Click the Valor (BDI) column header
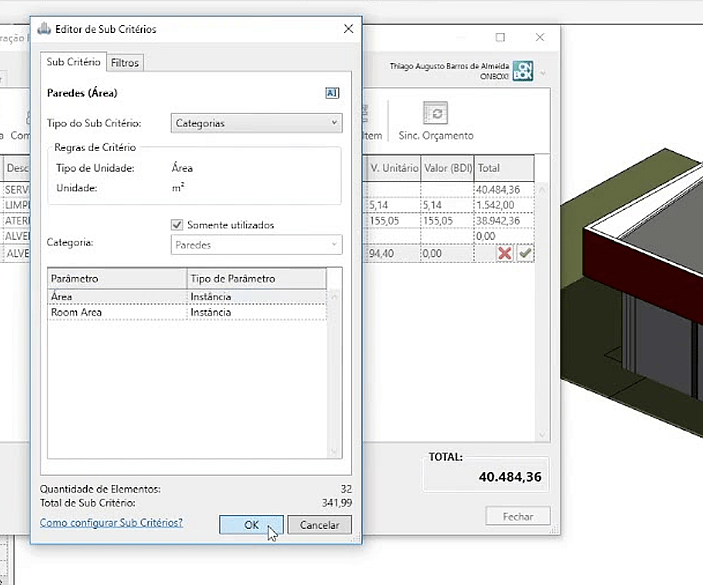This screenshot has height=585, width=703. (x=447, y=168)
